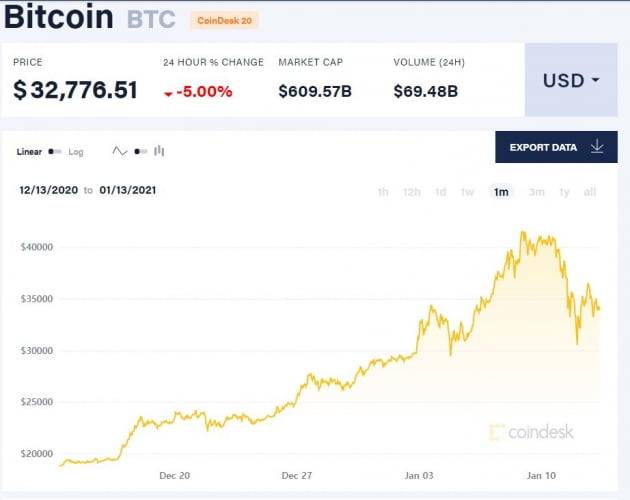Select the 1h time range
630x500 pixels.
pos(383,192)
